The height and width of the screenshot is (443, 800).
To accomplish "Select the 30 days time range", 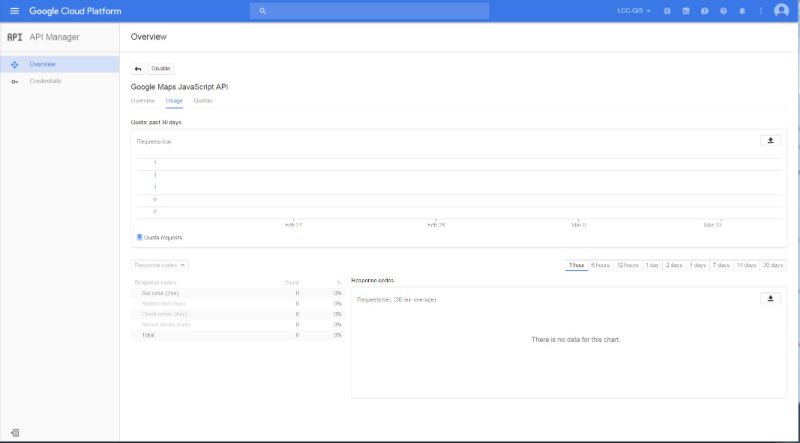I will click(772, 265).
